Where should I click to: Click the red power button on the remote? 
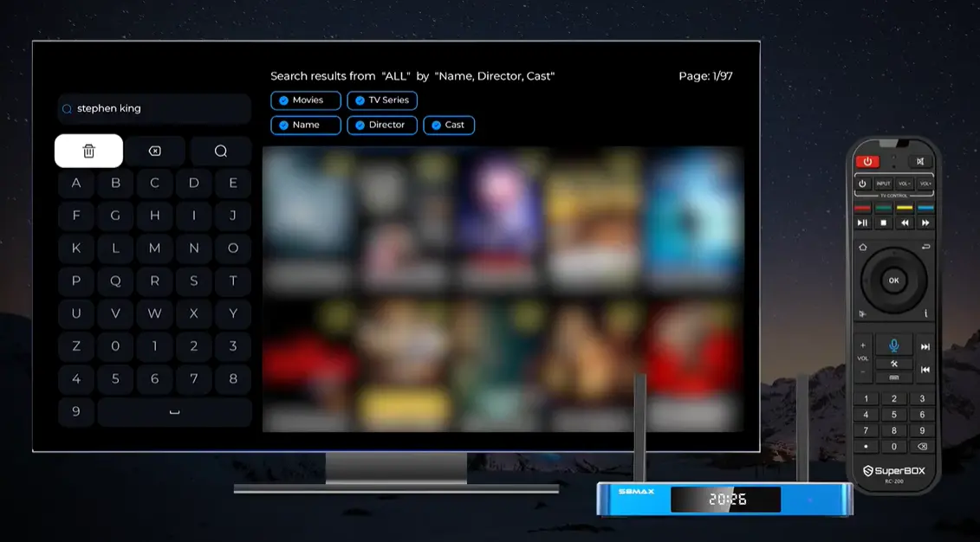click(867, 162)
